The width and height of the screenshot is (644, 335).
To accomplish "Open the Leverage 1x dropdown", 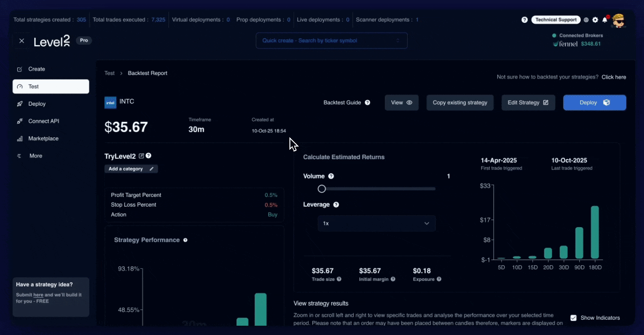I will [376, 223].
